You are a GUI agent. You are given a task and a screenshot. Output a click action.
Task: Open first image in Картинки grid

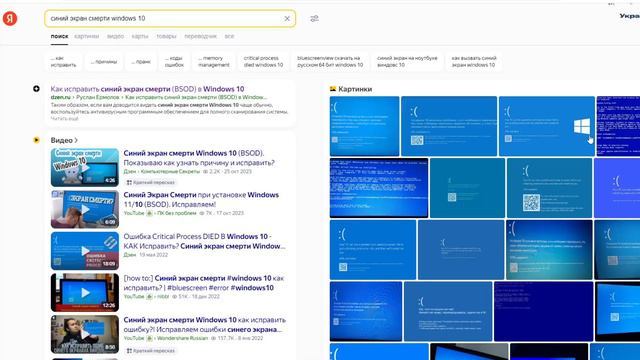coord(364,126)
